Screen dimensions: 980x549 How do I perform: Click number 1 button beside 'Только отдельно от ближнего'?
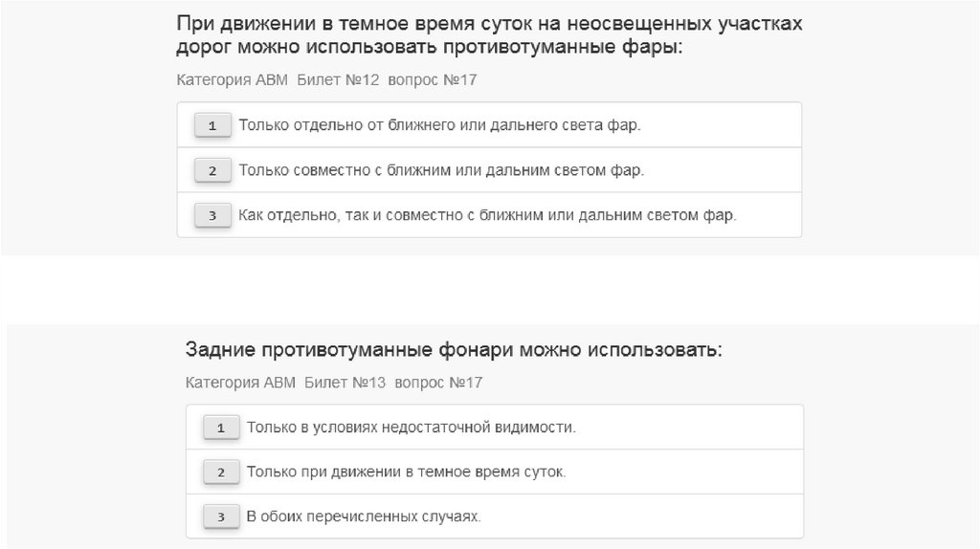212,125
